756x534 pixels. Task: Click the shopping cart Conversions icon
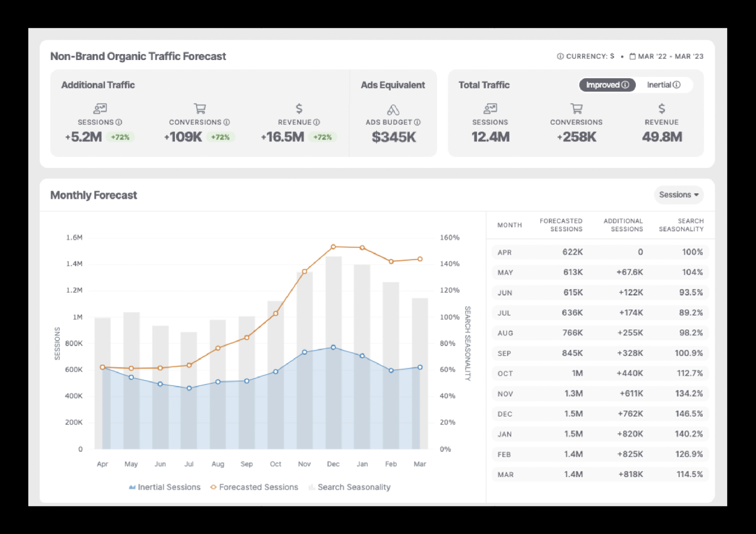tap(200, 109)
